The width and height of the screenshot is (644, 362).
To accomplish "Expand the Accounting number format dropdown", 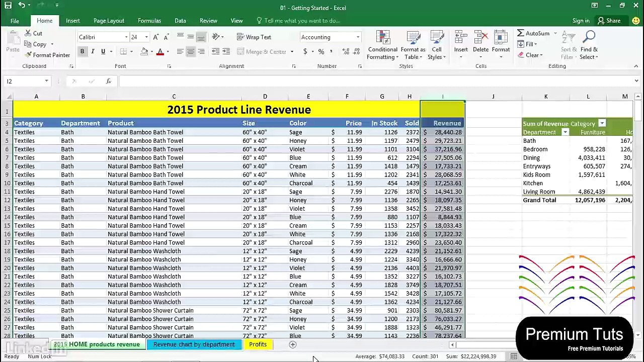I will click(x=358, y=37).
